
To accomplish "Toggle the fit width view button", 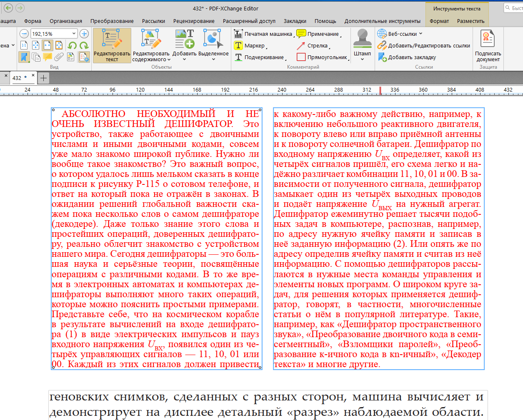I will tap(48, 45).
